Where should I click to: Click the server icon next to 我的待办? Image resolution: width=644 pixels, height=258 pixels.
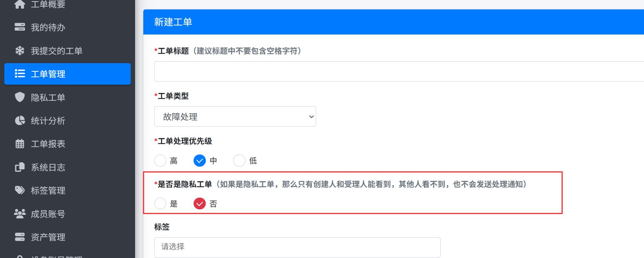pyautogui.click(x=20, y=27)
